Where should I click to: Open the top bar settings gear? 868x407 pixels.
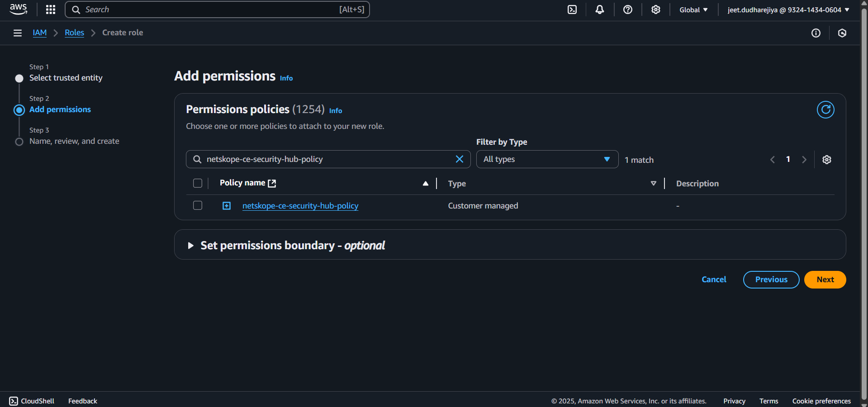click(656, 9)
